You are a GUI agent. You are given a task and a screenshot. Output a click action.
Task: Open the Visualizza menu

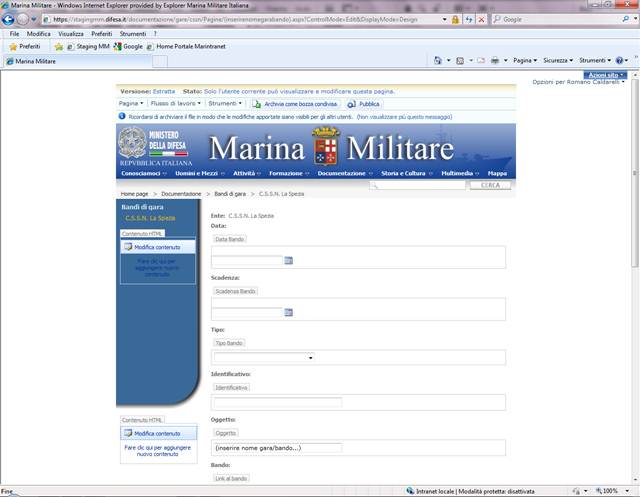[x=71, y=34]
